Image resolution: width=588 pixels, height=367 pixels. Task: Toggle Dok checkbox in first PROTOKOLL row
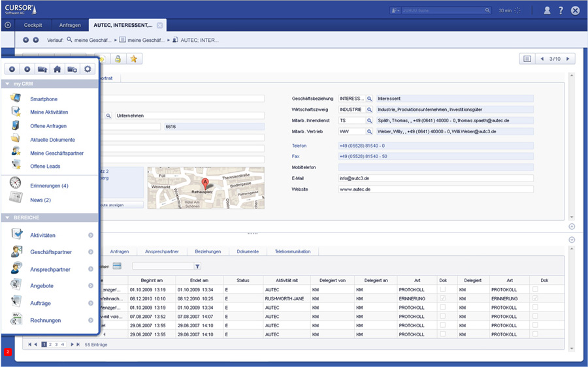[x=444, y=289]
